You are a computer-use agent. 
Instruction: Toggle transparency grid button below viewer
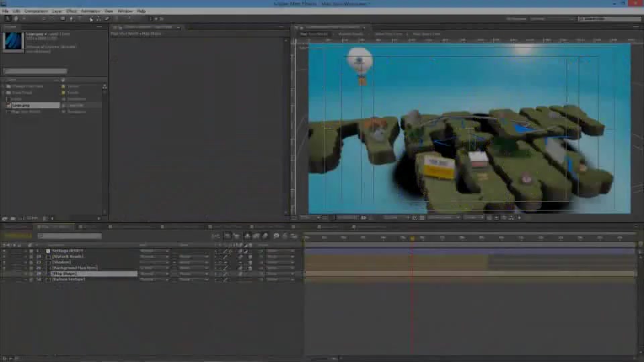422,217
